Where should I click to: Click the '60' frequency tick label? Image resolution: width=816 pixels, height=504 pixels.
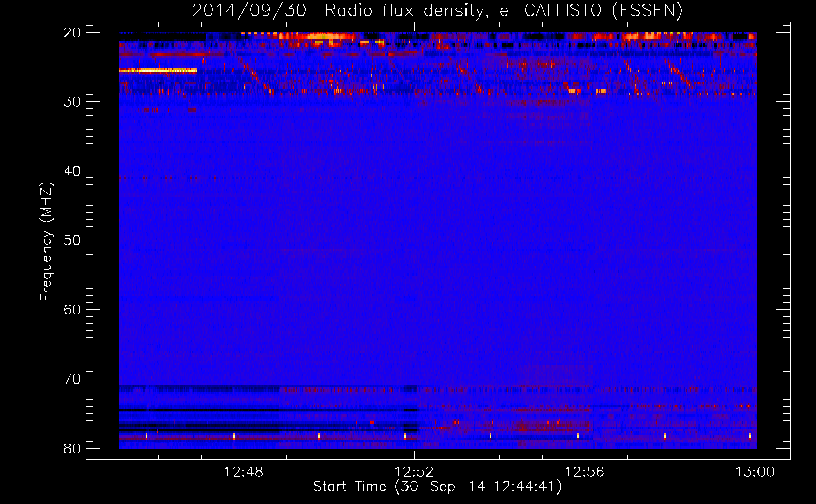pyautogui.click(x=73, y=309)
